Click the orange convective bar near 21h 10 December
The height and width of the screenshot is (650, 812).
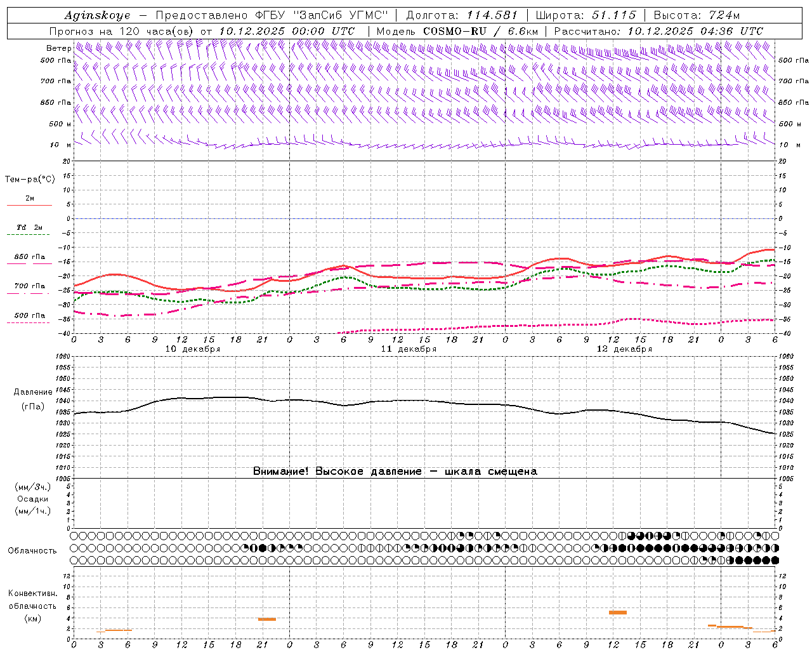(267, 619)
